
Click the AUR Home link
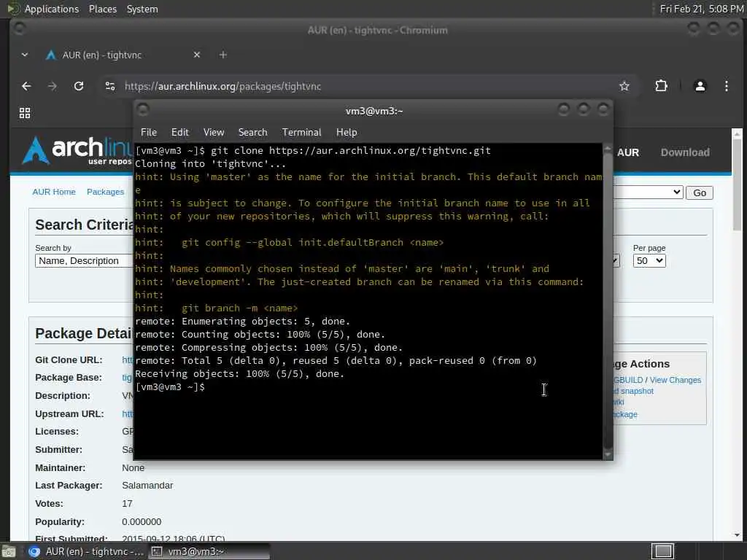click(54, 192)
